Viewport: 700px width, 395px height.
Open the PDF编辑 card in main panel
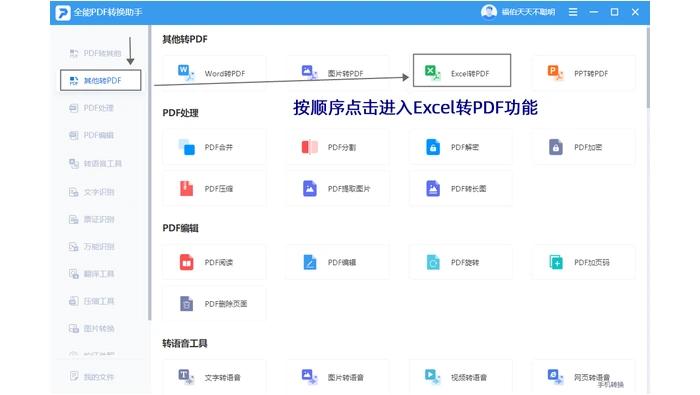pos(338,262)
